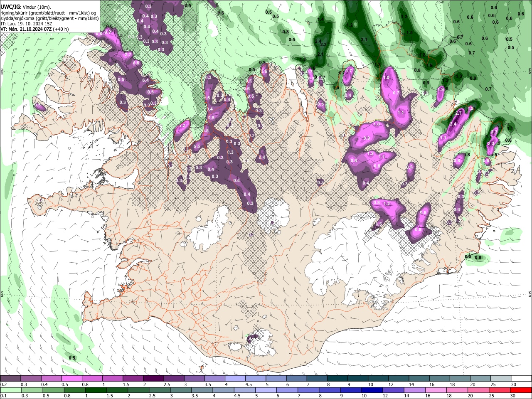Pick the white swatch at 30 in the upper legend
532x399 pixels.
(x=521, y=379)
